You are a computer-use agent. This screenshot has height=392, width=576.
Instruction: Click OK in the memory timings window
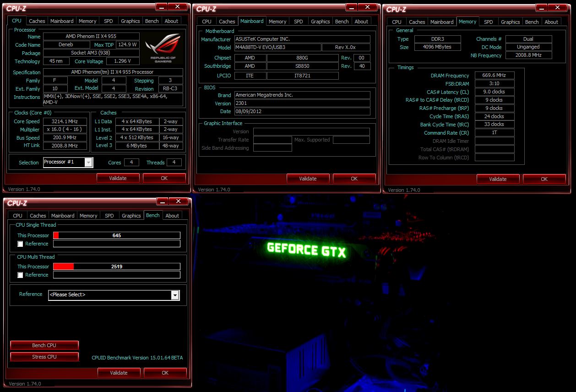544,179
